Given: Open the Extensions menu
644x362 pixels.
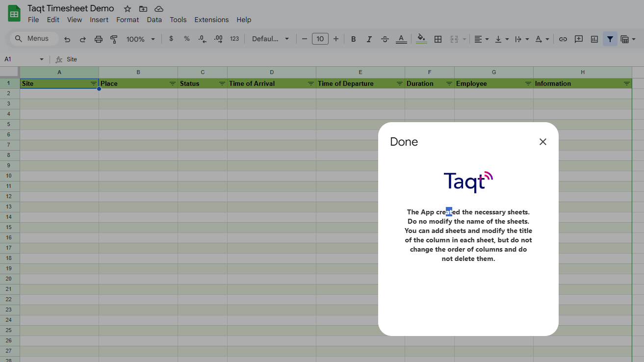Looking at the screenshot, I should click(x=211, y=20).
